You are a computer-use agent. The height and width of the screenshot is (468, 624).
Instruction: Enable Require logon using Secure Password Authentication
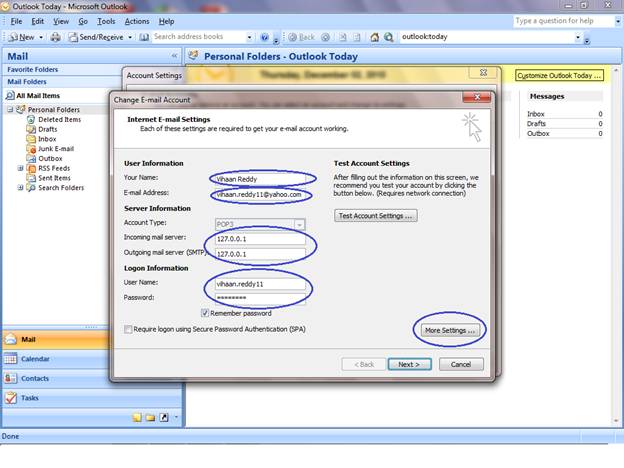128,329
